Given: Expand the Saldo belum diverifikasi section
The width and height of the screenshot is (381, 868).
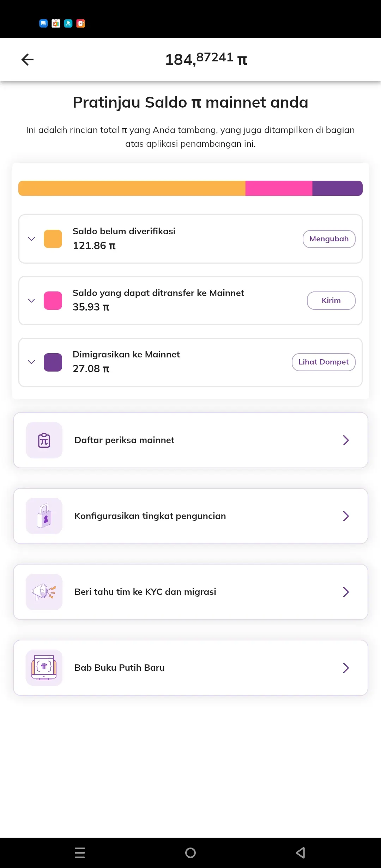Looking at the screenshot, I should (31, 239).
